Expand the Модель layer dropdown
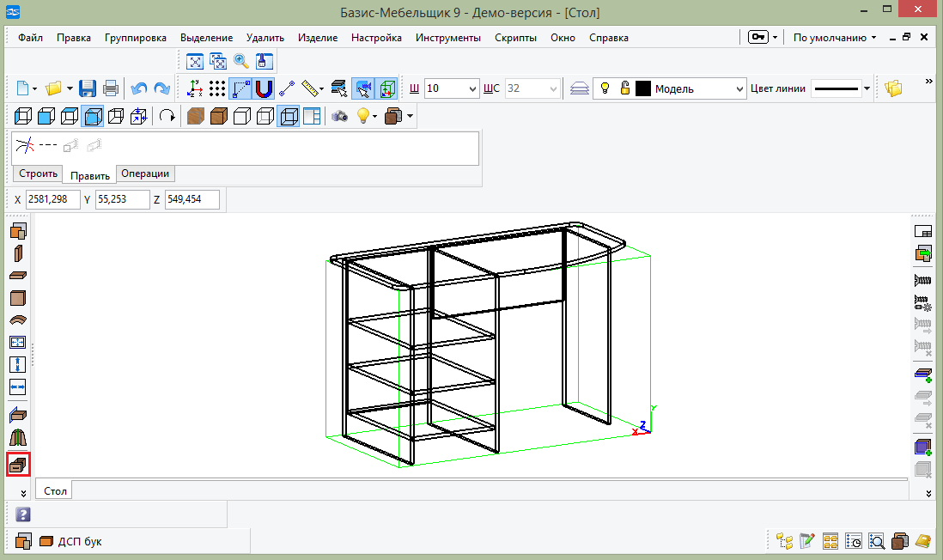The height and width of the screenshot is (560, 943). click(x=739, y=89)
